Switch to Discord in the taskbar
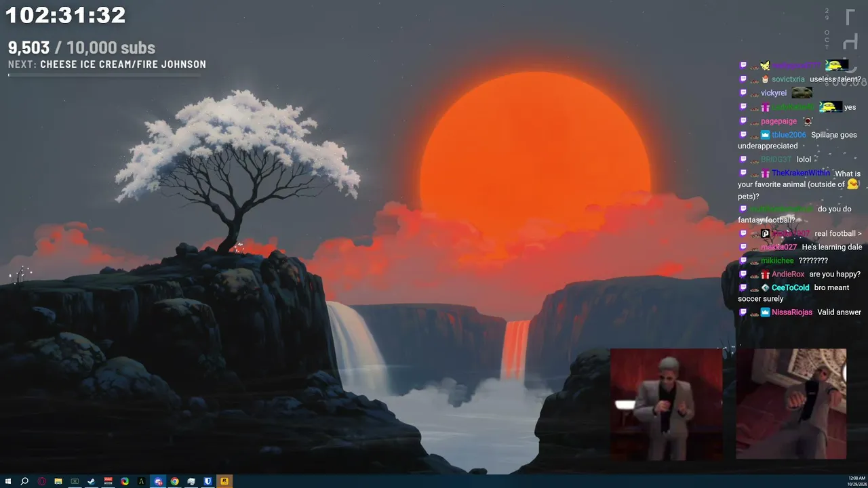Screen dimensions: 868x488 [x=158, y=481]
